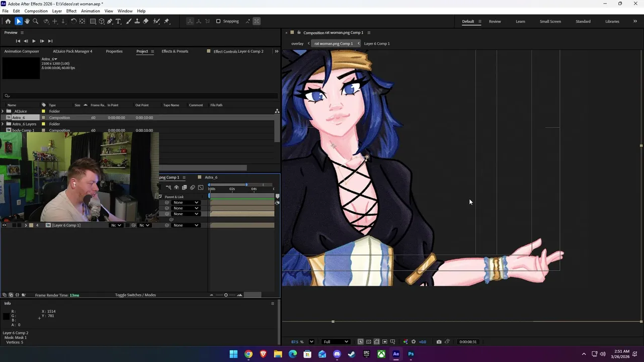Switch to the Properties tab
Viewport: 644px width, 362px height.
114,51
